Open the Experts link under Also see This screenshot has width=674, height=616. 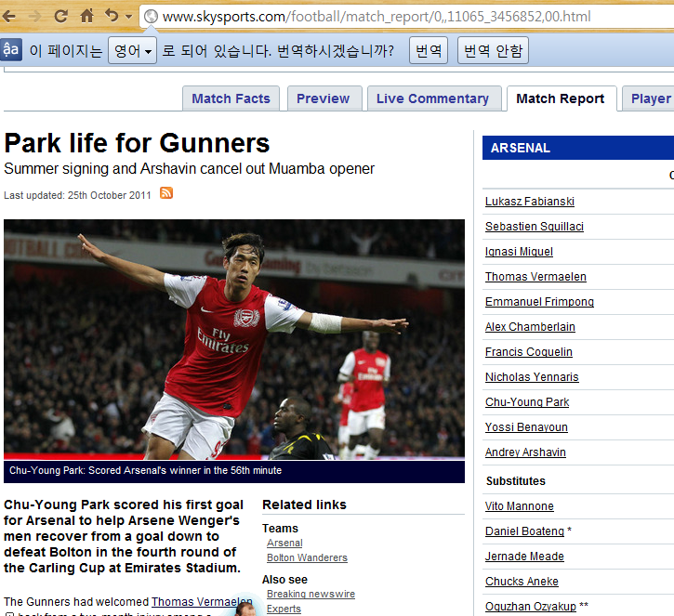(284, 609)
